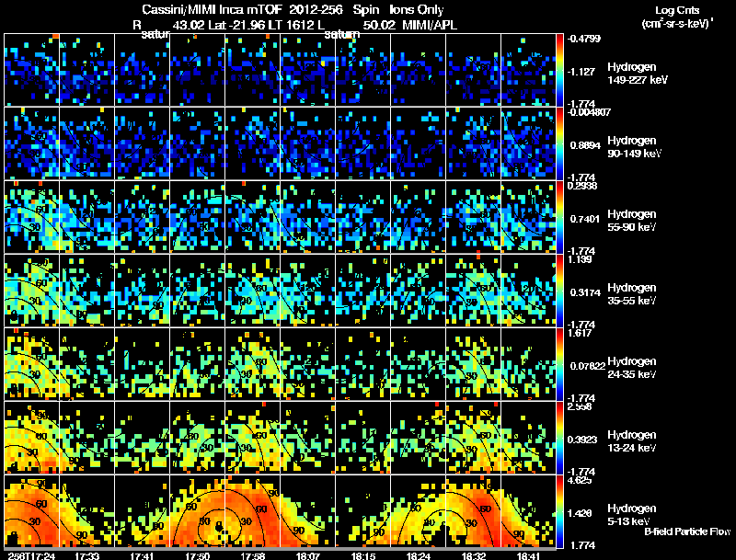Click the color bar beside 24-35 keV row
736x560 pixels.
559,364
